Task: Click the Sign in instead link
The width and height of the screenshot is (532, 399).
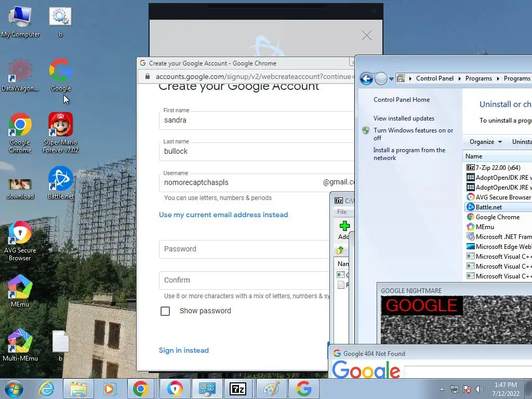Action: tap(183, 351)
